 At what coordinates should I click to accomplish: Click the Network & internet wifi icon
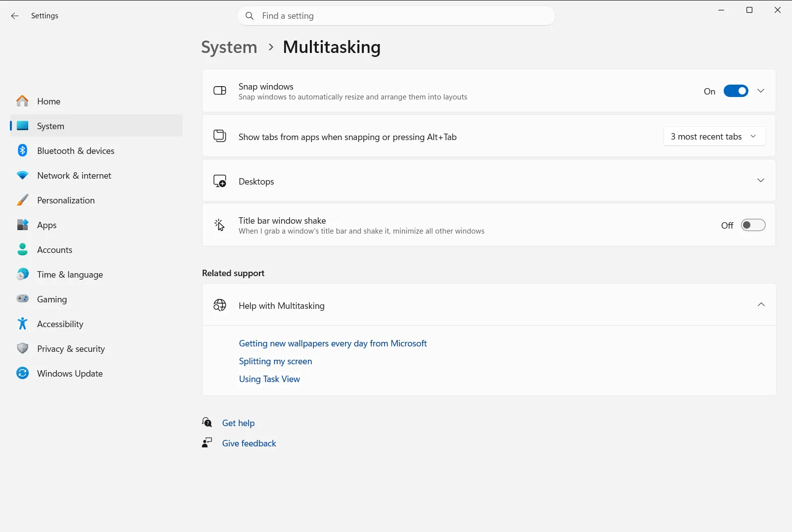tap(22, 175)
